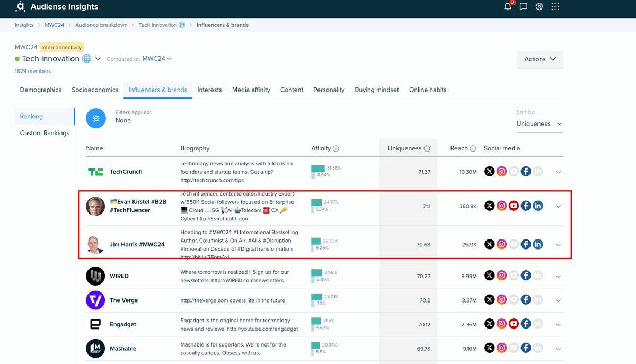Go to the Insights breadcrumb link
The image size is (636, 364).
click(24, 25)
